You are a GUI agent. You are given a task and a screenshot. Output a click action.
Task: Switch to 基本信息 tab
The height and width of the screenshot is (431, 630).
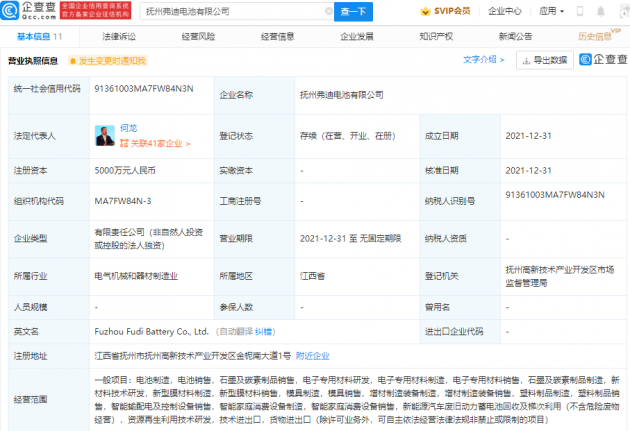(39, 37)
